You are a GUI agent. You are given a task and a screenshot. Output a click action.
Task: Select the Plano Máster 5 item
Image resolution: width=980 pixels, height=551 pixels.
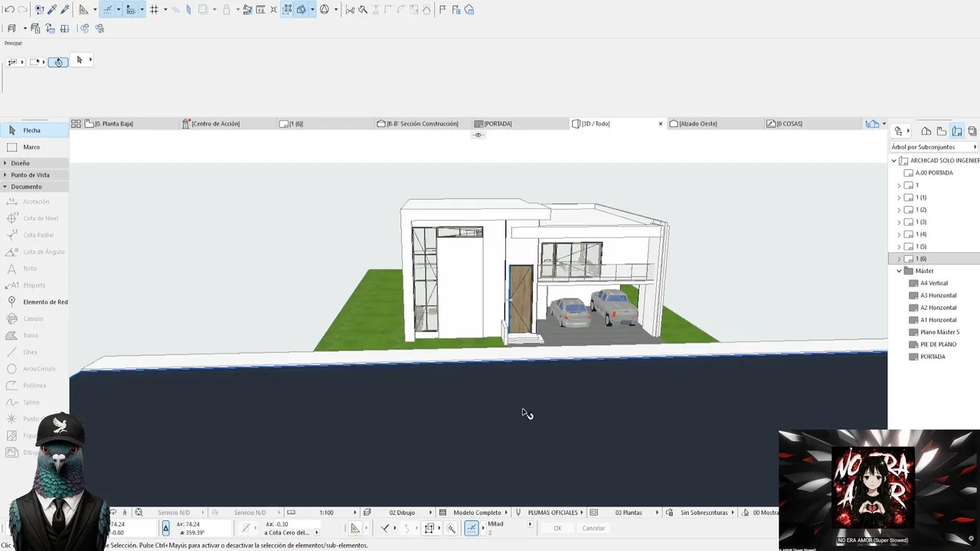coord(939,332)
